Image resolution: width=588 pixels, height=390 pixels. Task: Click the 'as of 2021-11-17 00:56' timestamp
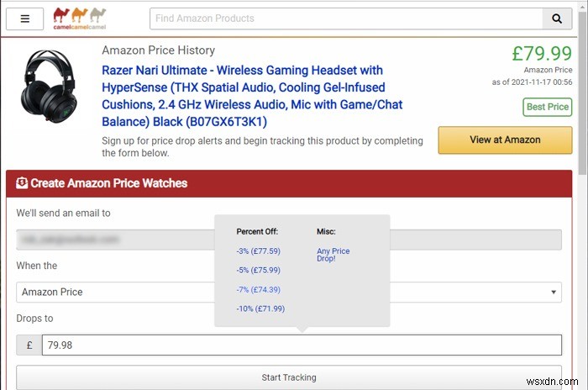point(532,82)
